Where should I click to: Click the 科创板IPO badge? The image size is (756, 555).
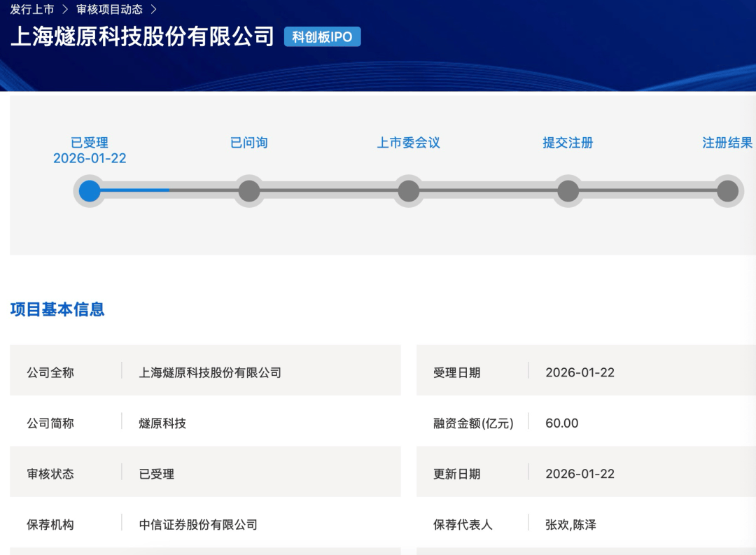coord(322,37)
